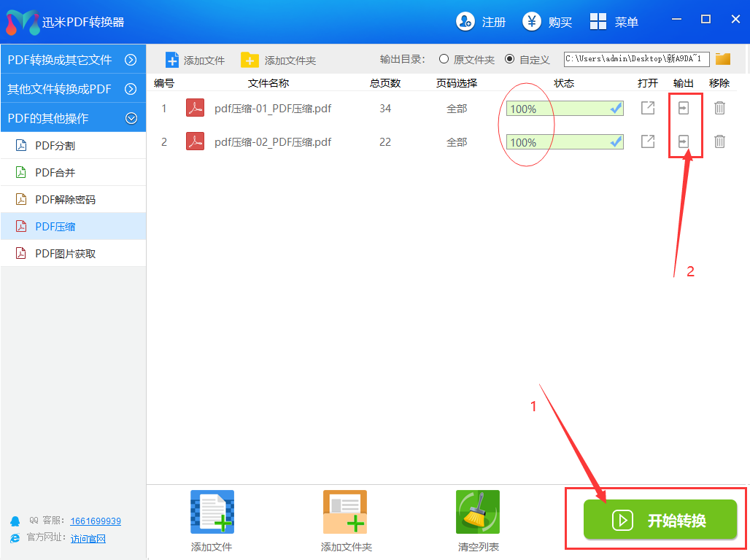Select PDF合并 from the sidebar
This screenshot has width=750, height=560.
click(x=55, y=173)
